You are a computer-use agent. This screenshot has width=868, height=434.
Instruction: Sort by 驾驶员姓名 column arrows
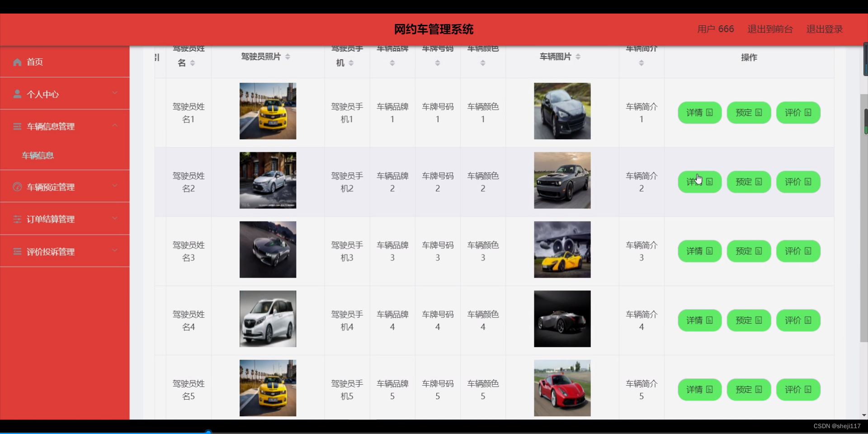193,63
